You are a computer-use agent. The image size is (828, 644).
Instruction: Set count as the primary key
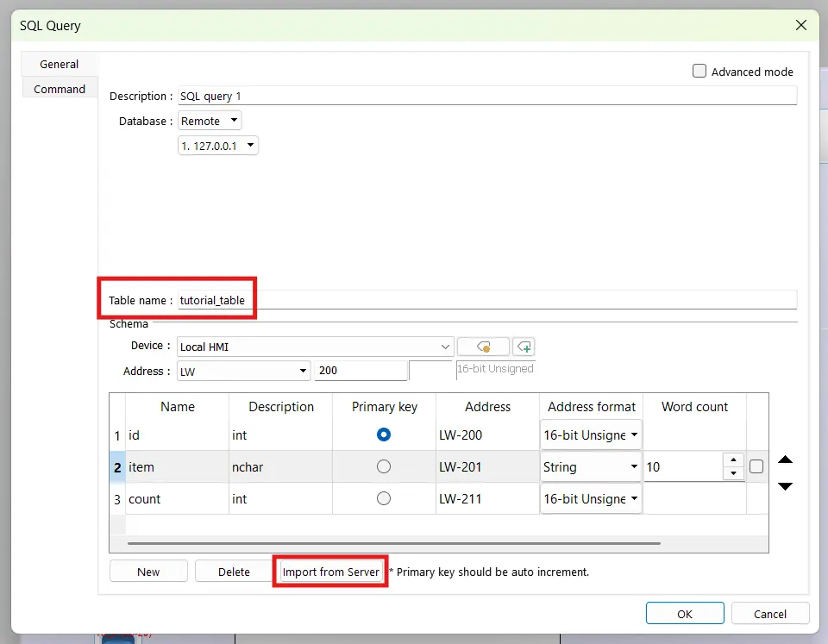point(382,498)
